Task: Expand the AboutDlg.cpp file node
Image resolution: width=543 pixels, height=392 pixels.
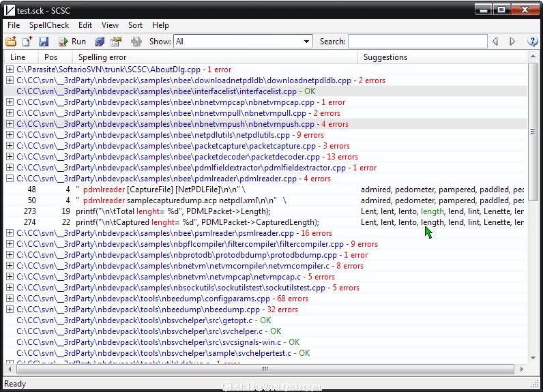Action: pyautogui.click(x=10, y=70)
